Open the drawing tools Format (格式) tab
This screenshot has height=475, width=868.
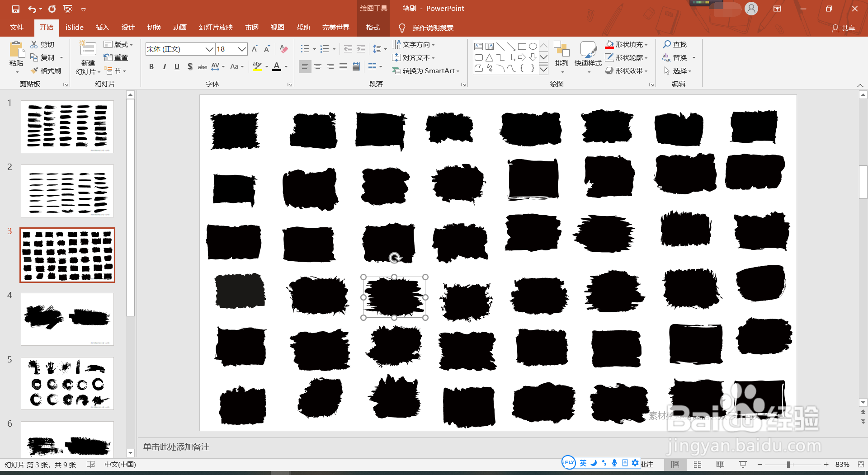tap(373, 28)
